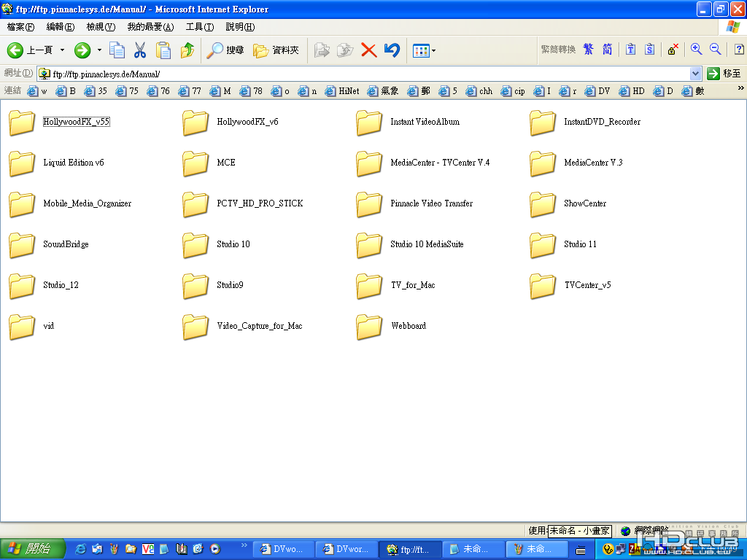Click the help question mark icon
747x560 pixels.
coord(739,49)
